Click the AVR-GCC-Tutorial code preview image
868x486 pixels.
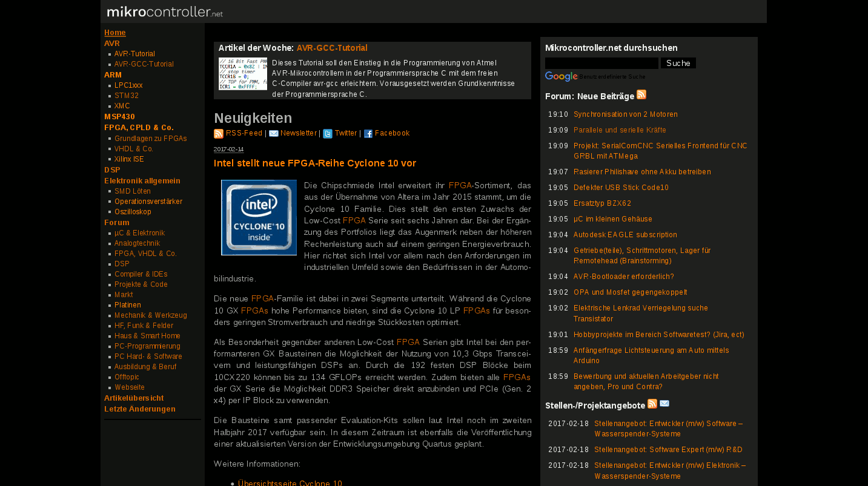[242, 73]
